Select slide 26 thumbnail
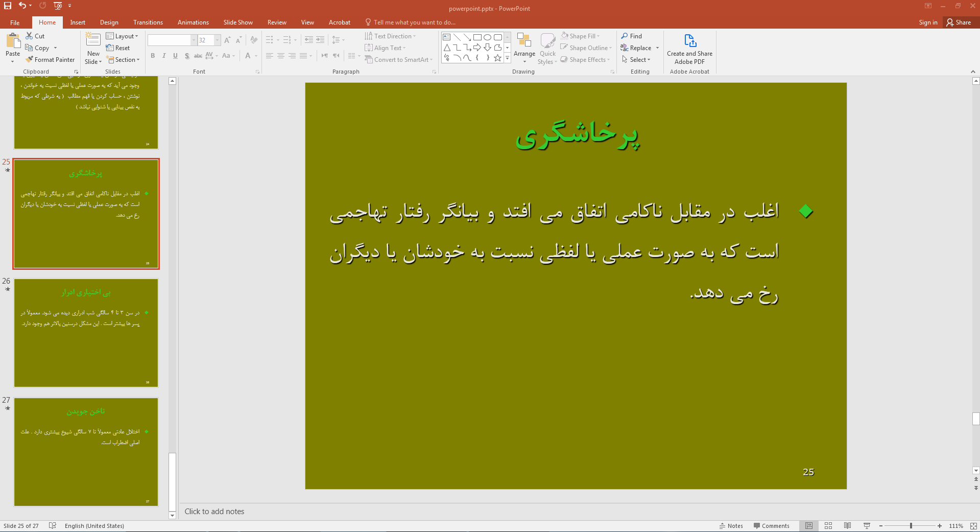Viewport: 980px width, 532px height. click(x=86, y=333)
